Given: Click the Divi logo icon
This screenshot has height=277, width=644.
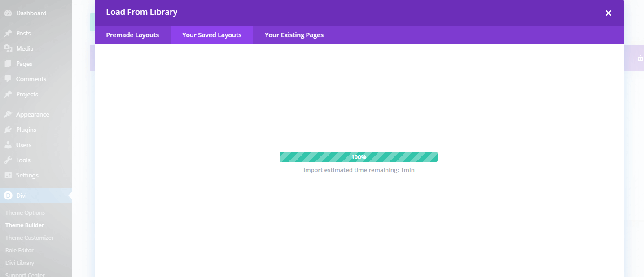Looking at the screenshot, I should pyautogui.click(x=8, y=195).
